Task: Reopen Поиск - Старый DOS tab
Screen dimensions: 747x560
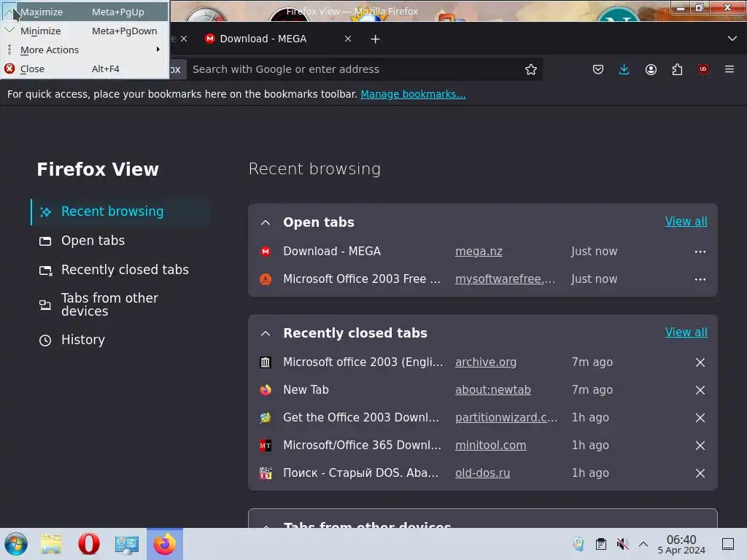Action: pyautogui.click(x=360, y=473)
